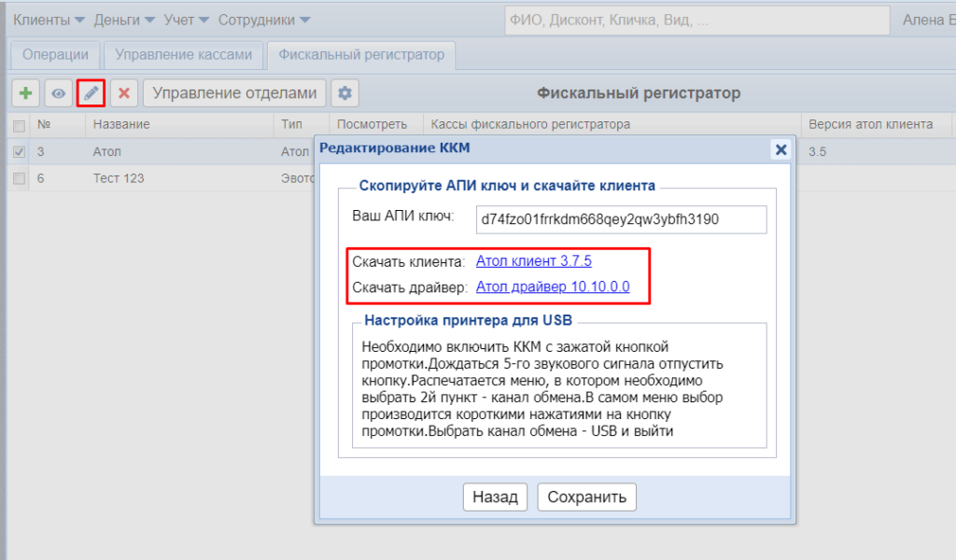
Task: Click the row number 6 cell
Action: [40, 178]
